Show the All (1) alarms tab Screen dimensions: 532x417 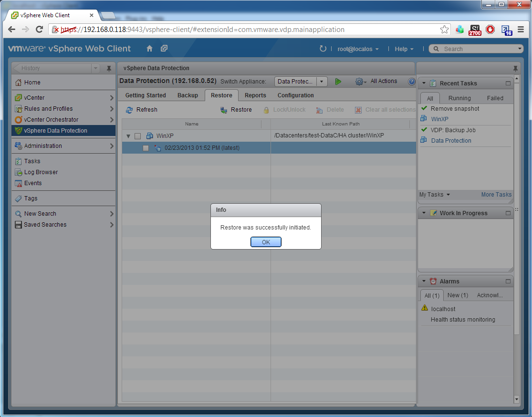(x=432, y=295)
